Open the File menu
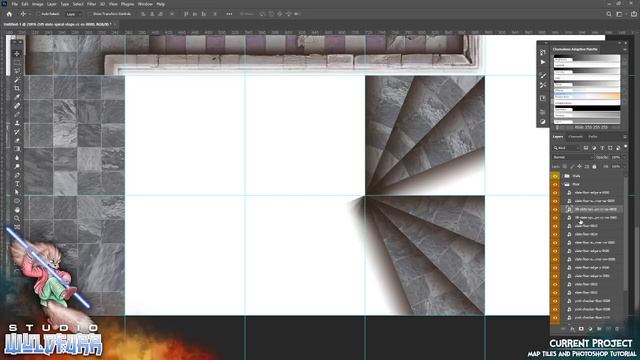Screen dimensions: 640x360 (14, 4)
